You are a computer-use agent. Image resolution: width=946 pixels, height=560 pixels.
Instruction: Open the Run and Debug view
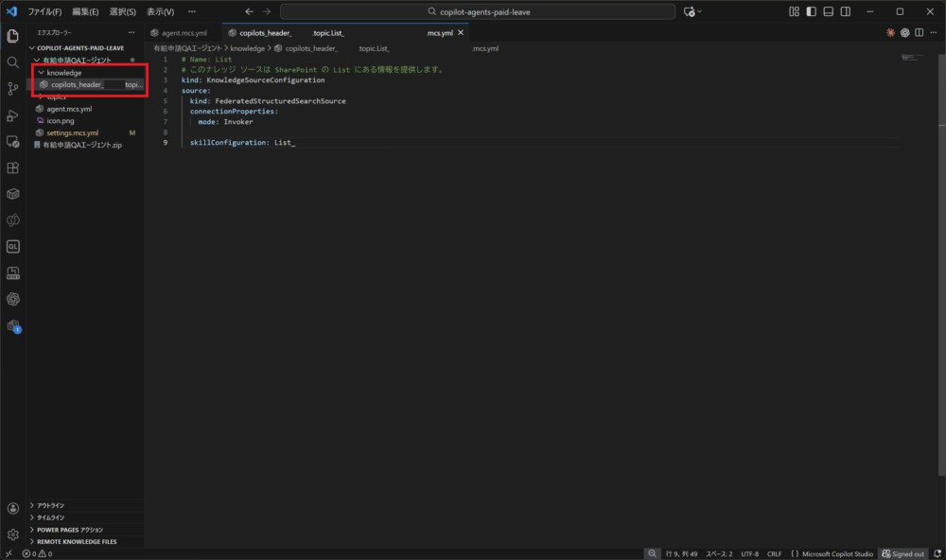pyautogui.click(x=12, y=114)
